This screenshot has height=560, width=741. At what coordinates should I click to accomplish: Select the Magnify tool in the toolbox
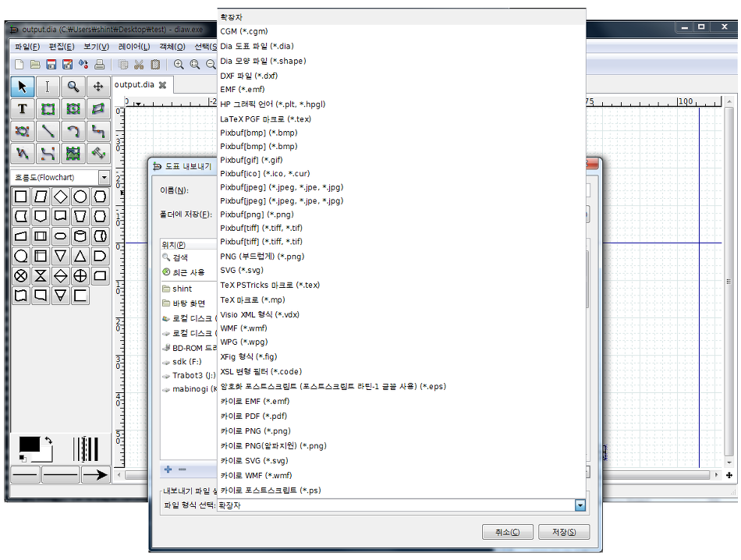pos(73,87)
